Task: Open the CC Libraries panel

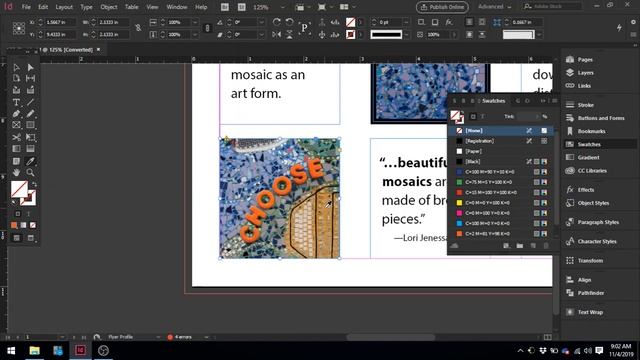Action: click(592, 171)
